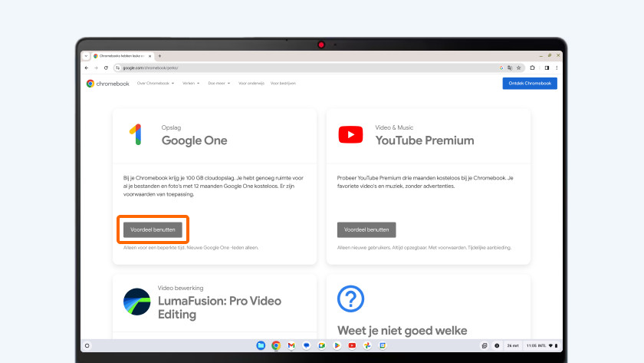Open the ChromeOS launcher button
Screen dimensions: 644x363
pyautogui.click(x=87, y=345)
